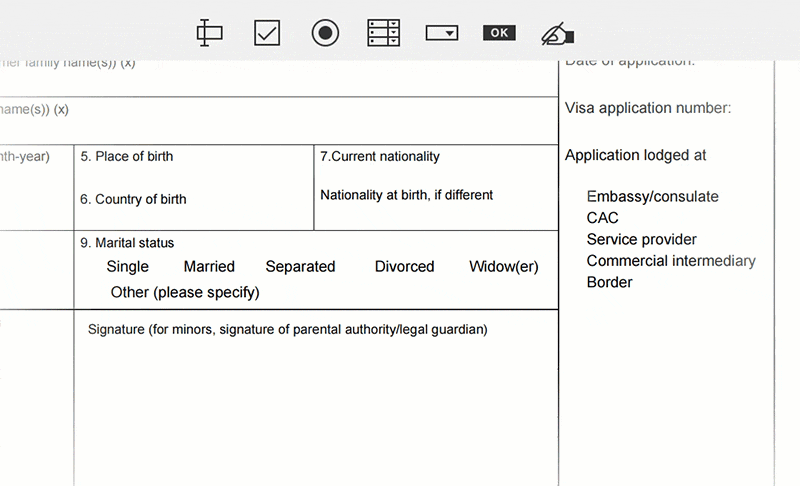
Task: Click the 'Married' marital option text
Action: 209,267
